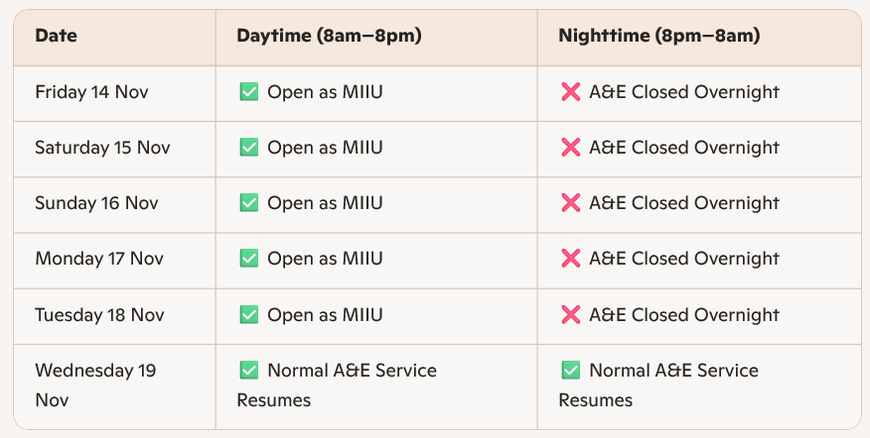This screenshot has height=438, width=870.
Task: Click the Tuesday 18 Nov date cell
Action: pyautogui.click(x=99, y=315)
